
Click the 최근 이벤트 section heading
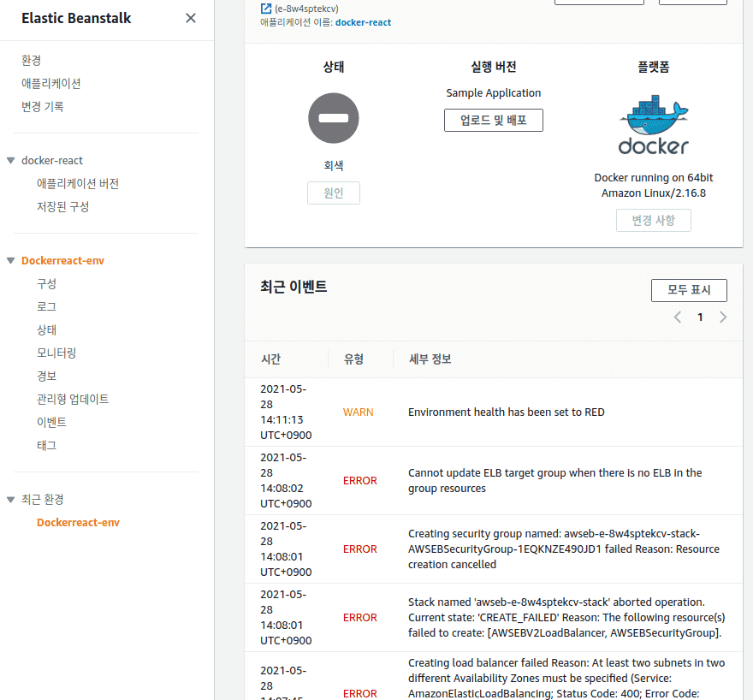coord(293,287)
